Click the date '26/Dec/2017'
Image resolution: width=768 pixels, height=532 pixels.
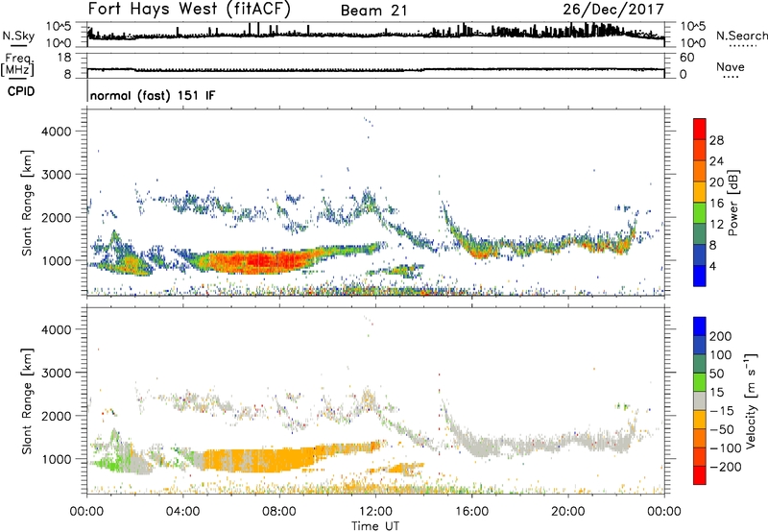click(x=613, y=9)
